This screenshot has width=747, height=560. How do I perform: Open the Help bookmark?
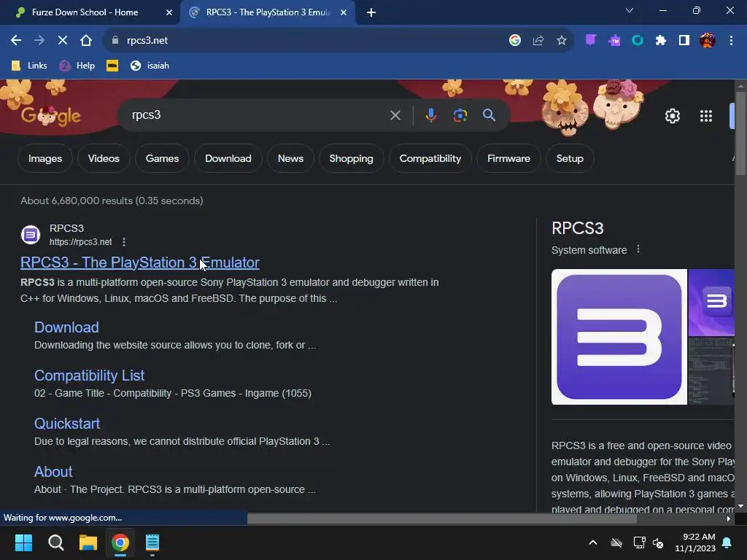click(77, 66)
